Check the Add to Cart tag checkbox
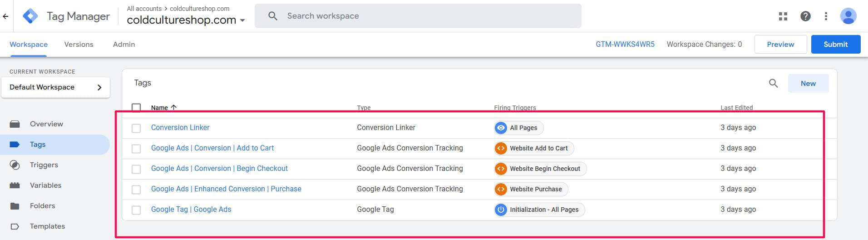Image resolution: width=868 pixels, height=240 pixels. 136,149
